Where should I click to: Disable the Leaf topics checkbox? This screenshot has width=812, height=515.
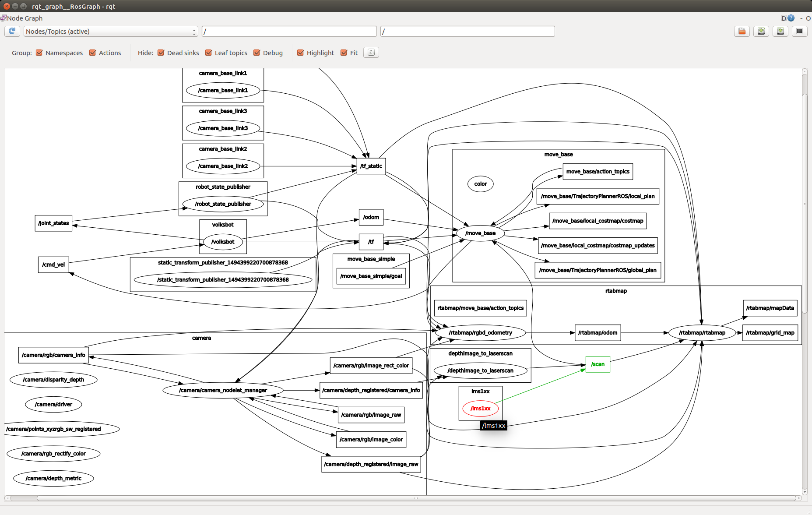point(209,53)
